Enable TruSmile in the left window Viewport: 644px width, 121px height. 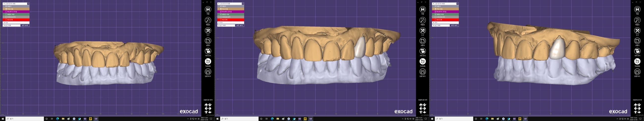[x=208, y=61]
